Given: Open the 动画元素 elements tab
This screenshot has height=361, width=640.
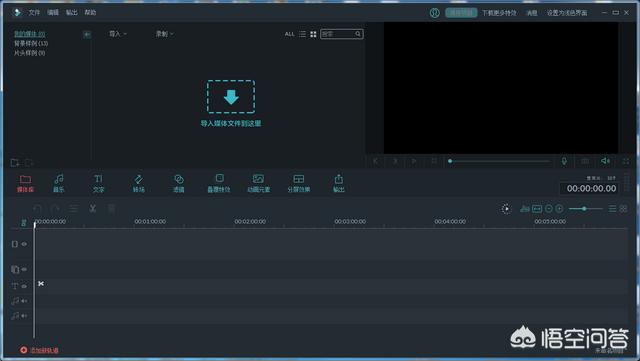Looking at the screenshot, I should [x=258, y=184].
